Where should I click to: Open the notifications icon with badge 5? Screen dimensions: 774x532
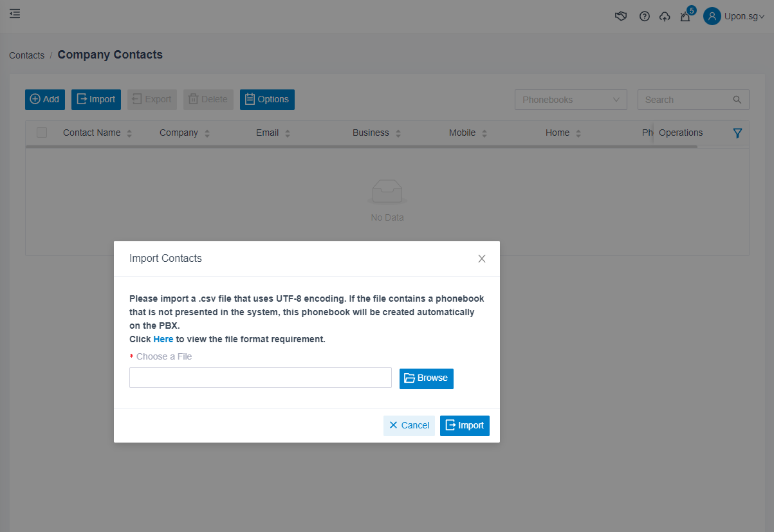coord(685,17)
